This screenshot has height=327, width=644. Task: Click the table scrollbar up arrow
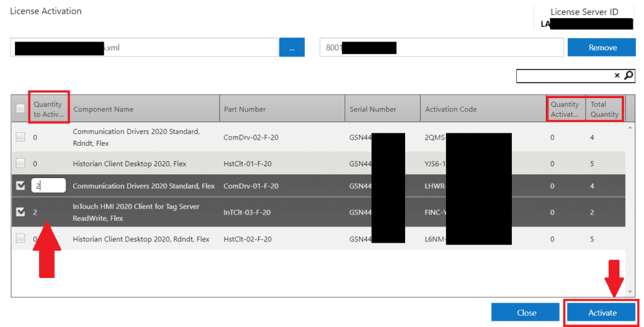pyautogui.click(x=630, y=128)
